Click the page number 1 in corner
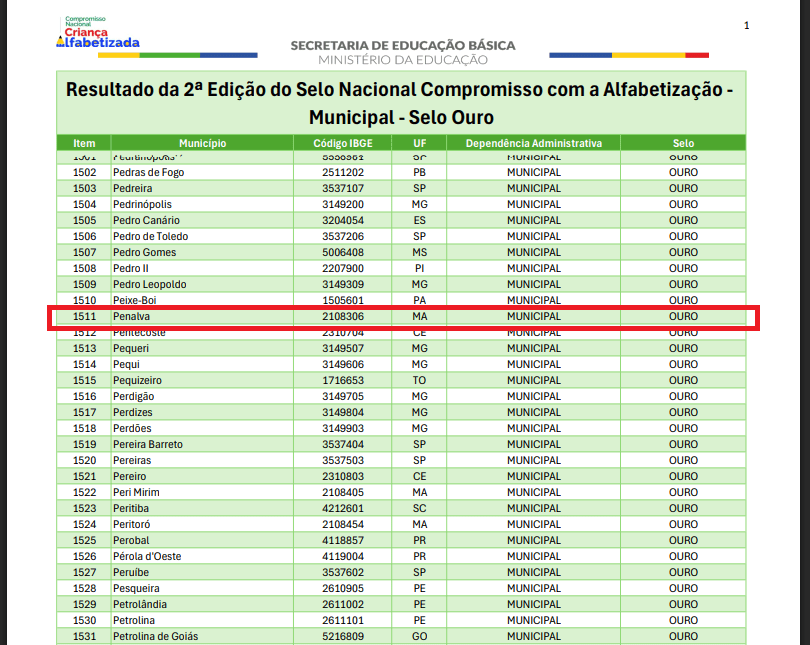 click(746, 25)
